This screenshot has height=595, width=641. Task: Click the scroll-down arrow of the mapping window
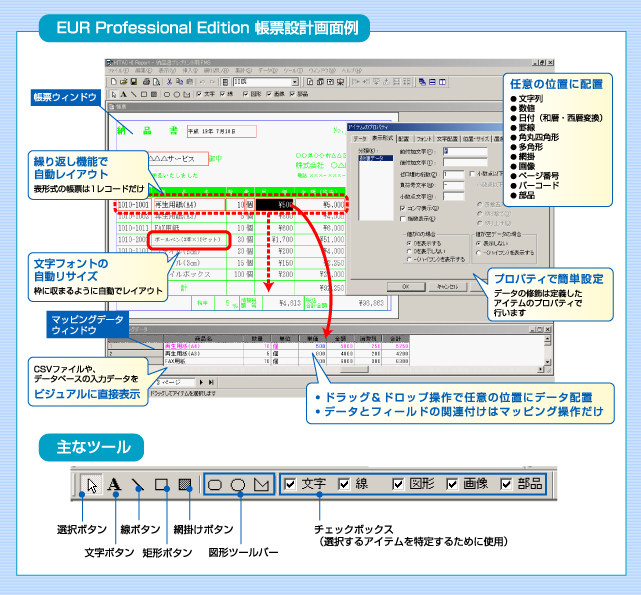pos(548,362)
